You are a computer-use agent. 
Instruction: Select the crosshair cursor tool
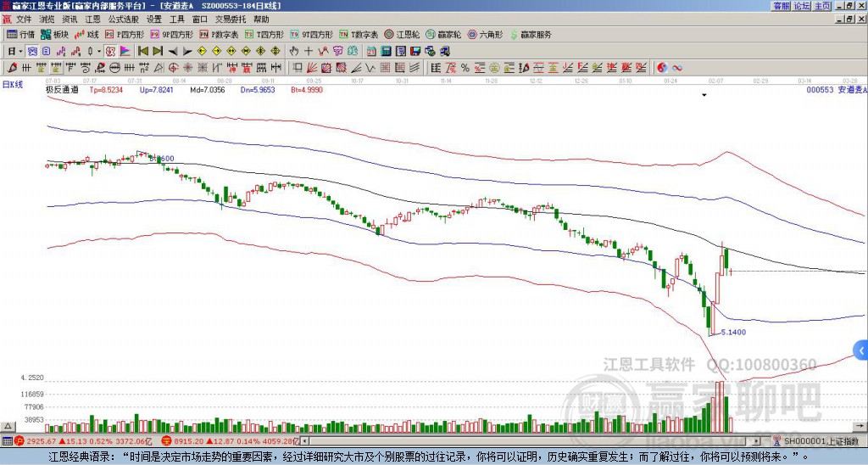coord(309,51)
